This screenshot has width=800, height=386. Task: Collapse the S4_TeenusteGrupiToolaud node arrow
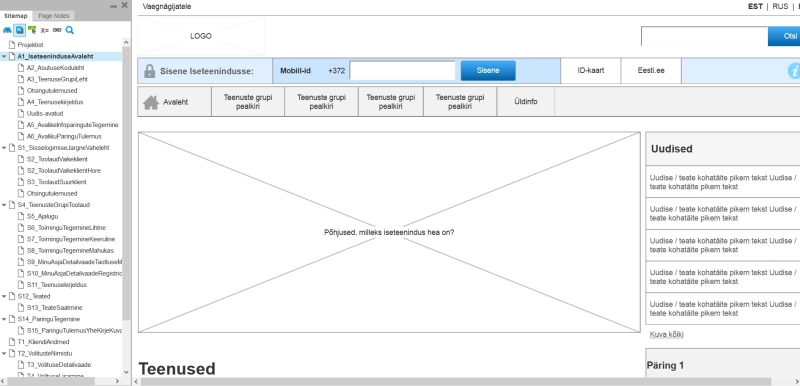click(5, 205)
